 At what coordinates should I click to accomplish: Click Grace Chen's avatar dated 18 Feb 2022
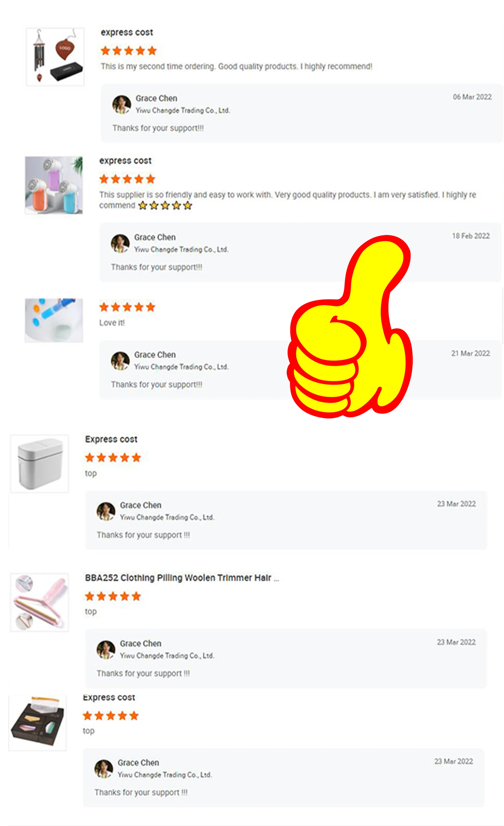(120, 243)
